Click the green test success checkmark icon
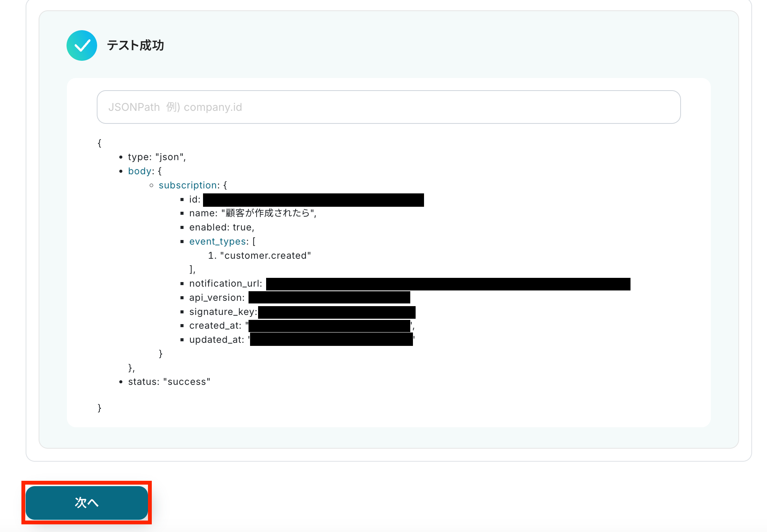 pos(81,45)
